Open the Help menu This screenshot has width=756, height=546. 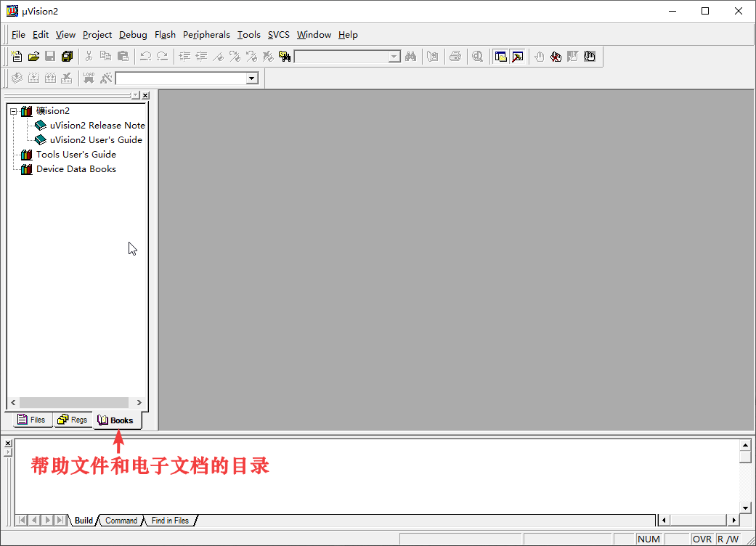click(348, 35)
